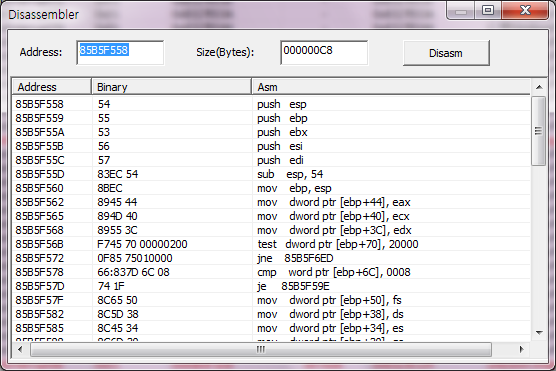The width and height of the screenshot is (556, 371).
Task: Click the vertical scrollbar thumb
Action: click(x=538, y=131)
